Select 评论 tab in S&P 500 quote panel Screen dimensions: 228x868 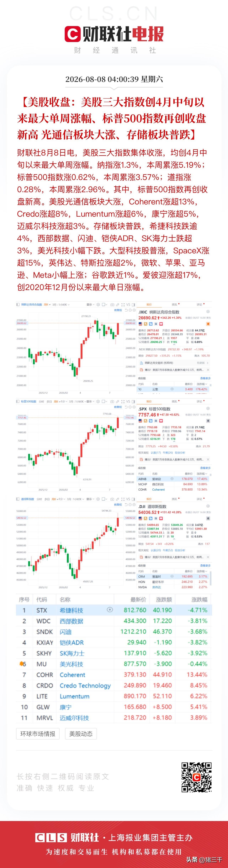point(199,402)
